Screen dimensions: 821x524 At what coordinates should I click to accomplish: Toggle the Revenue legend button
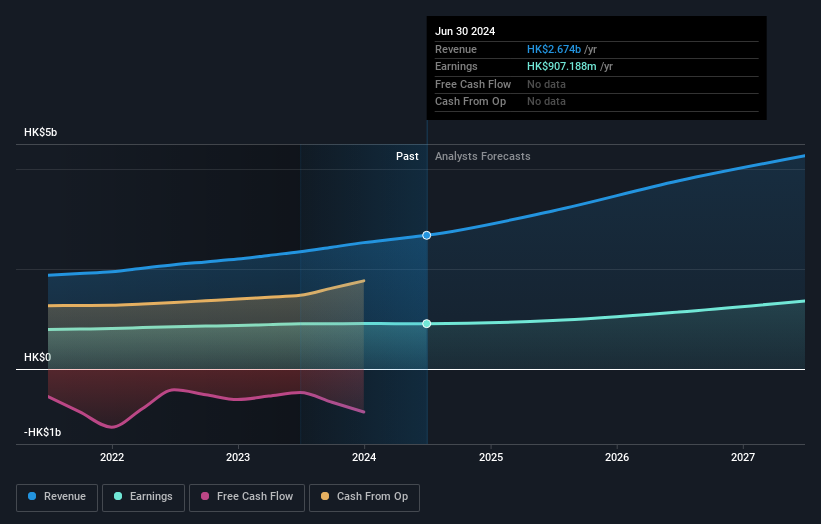pyautogui.click(x=57, y=497)
